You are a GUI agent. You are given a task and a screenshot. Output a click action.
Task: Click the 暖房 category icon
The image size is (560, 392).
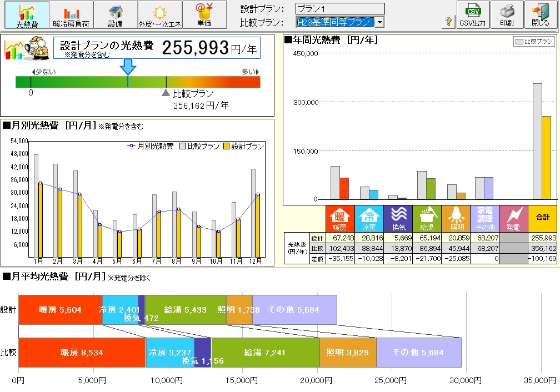click(x=340, y=219)
